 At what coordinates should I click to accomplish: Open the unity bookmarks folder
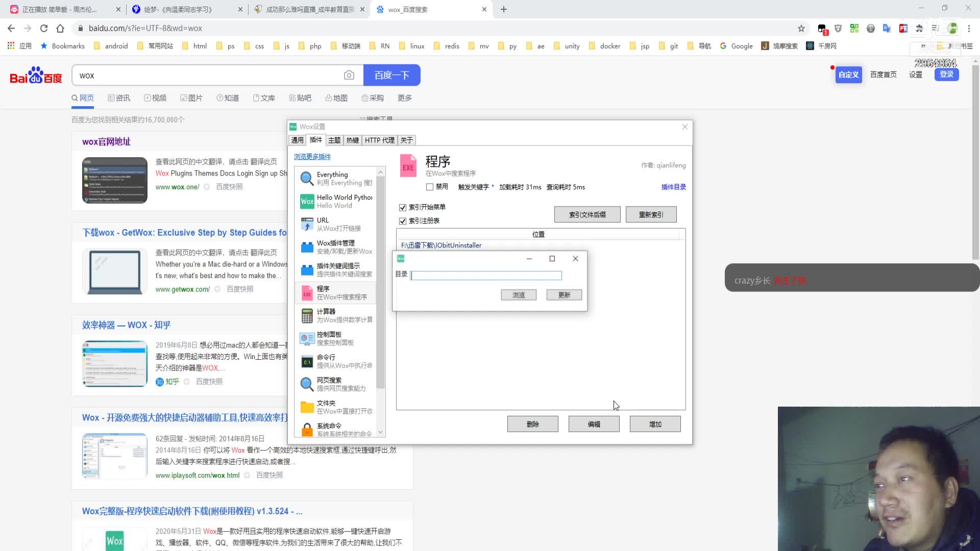[x=567, y=46]
